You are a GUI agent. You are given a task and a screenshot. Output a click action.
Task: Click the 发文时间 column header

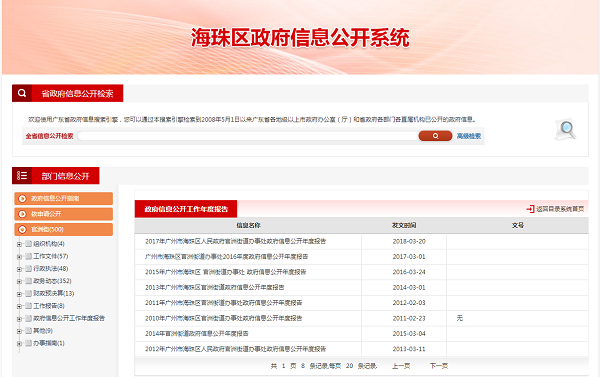tap(404, 225)
